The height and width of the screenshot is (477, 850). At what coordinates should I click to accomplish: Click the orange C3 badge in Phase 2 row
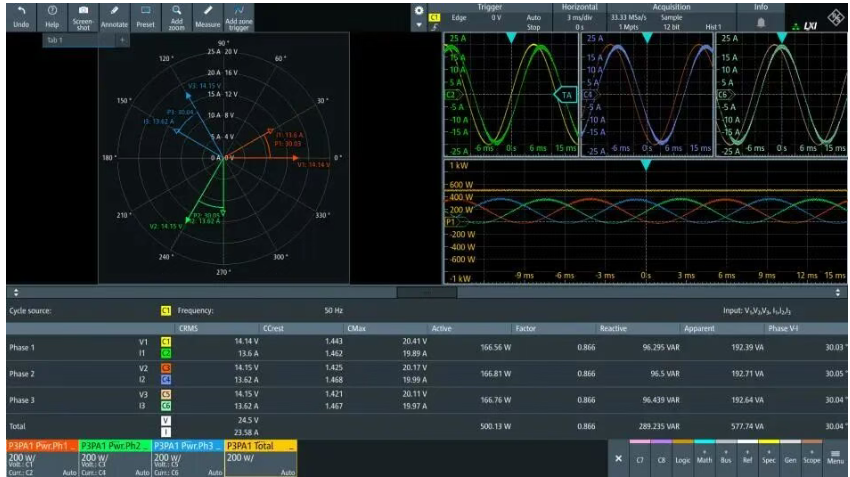click(166, 368)
